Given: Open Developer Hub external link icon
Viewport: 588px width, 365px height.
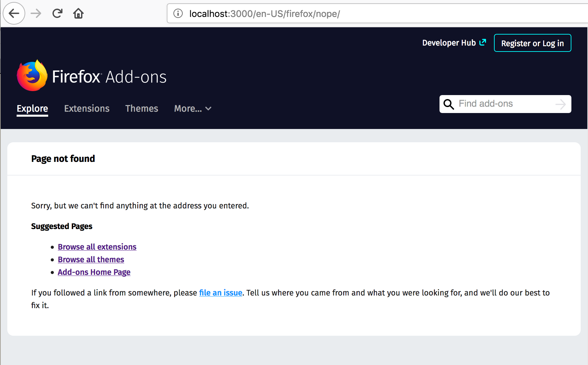Looking at the screenshot, I should (483, 42).
